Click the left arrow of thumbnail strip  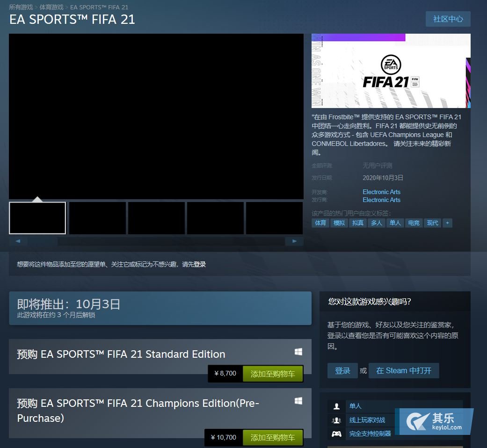point(18,241)
